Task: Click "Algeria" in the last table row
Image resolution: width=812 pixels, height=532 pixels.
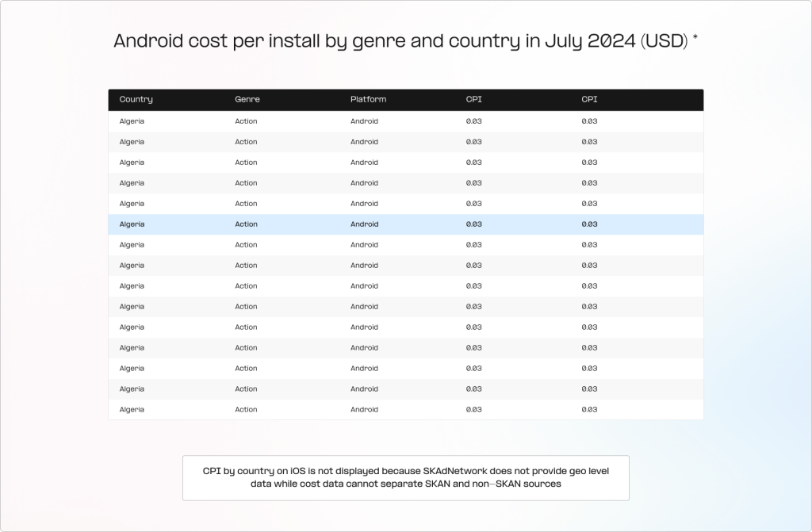Action: [x=132, y=410]
